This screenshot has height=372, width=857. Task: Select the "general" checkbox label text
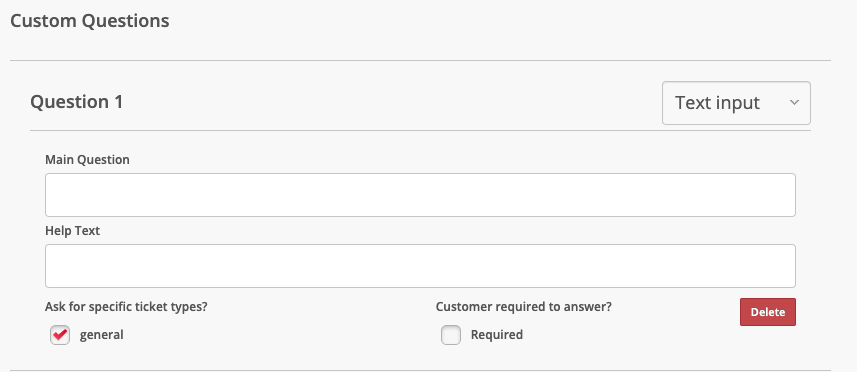click(x=102, y=335)
